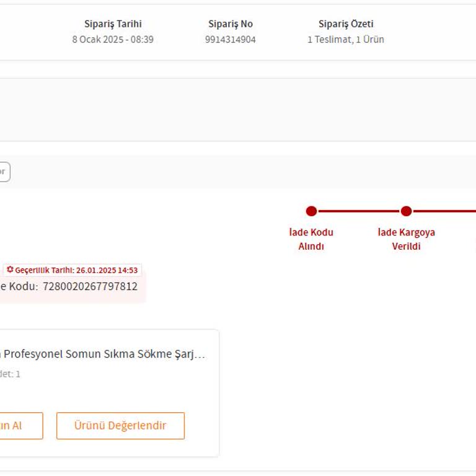Viewport: 476px width, 476px height.
Task: Click the 1 Teslimat, 1 Ürün summary text
Action: tap(346, 40)
